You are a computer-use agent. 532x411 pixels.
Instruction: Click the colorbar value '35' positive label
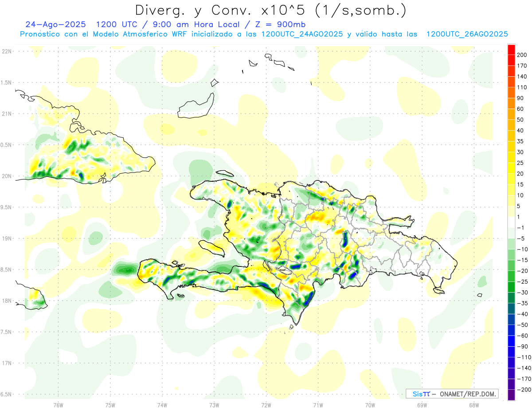[520, 141]
